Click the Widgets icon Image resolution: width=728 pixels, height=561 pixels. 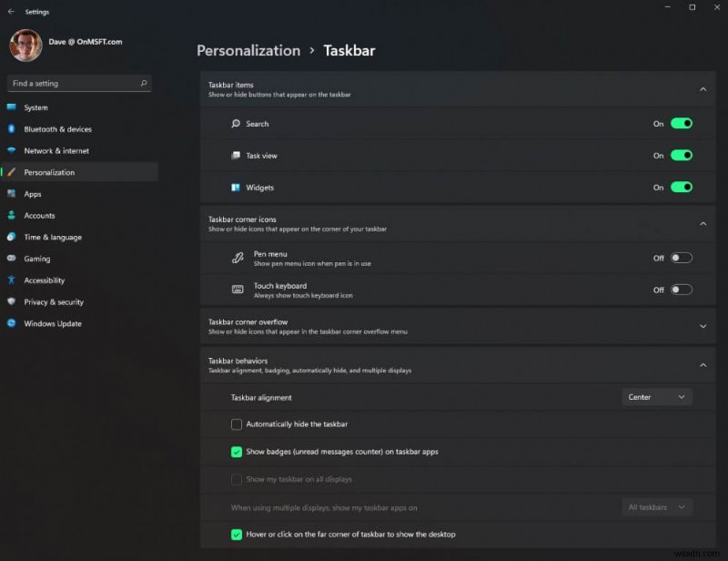coord(238,187)
